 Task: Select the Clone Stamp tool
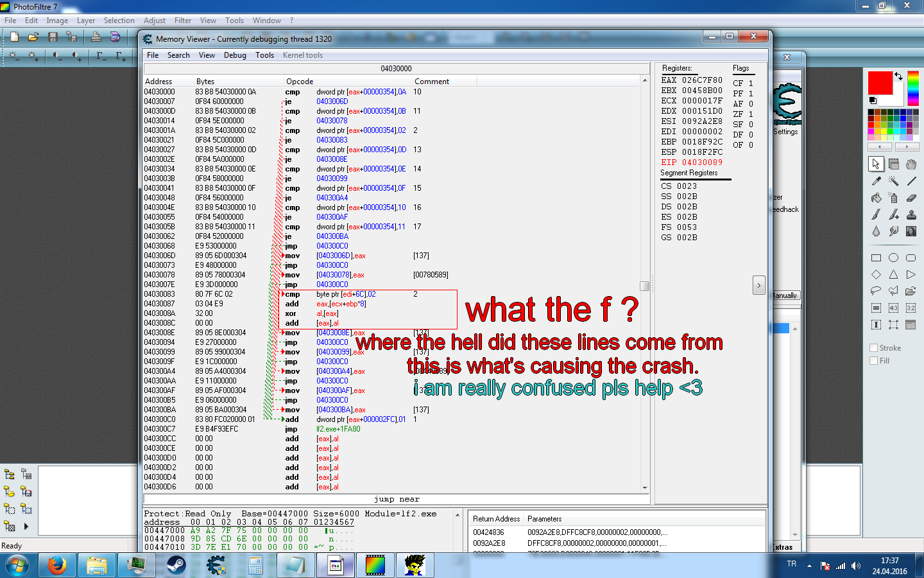tap(911, 215)
